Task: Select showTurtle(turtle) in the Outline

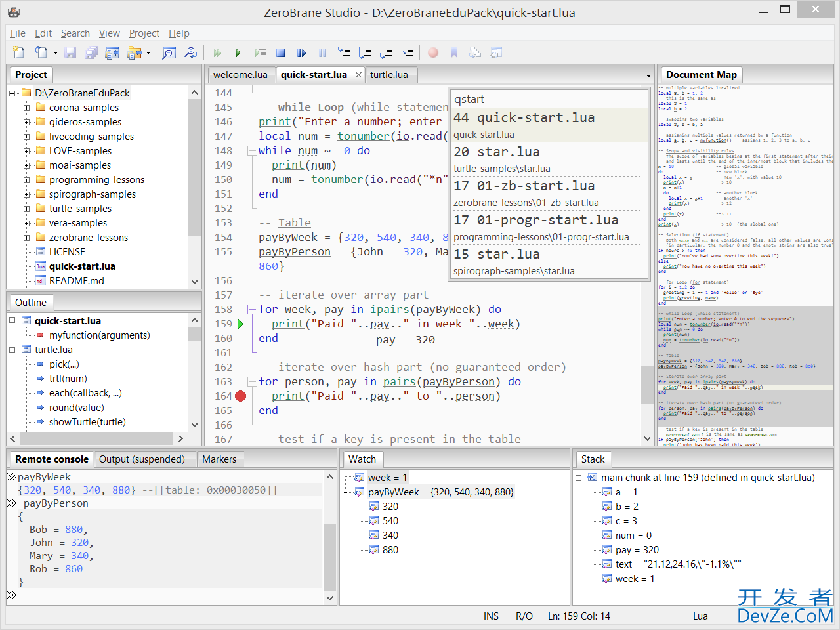Action: click(87, 422)
